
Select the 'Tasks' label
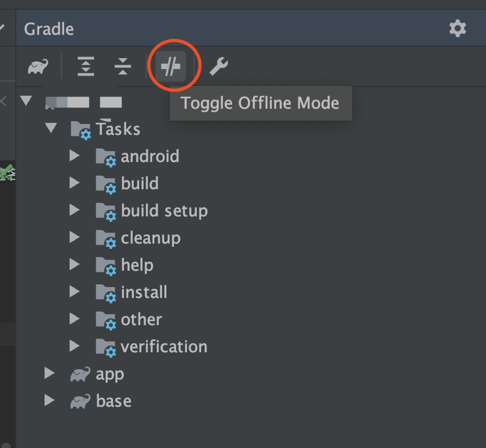click(118, 129)
